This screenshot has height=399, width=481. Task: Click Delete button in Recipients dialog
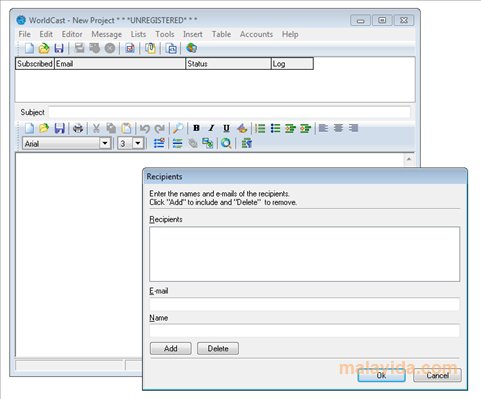tap(218, 348)
